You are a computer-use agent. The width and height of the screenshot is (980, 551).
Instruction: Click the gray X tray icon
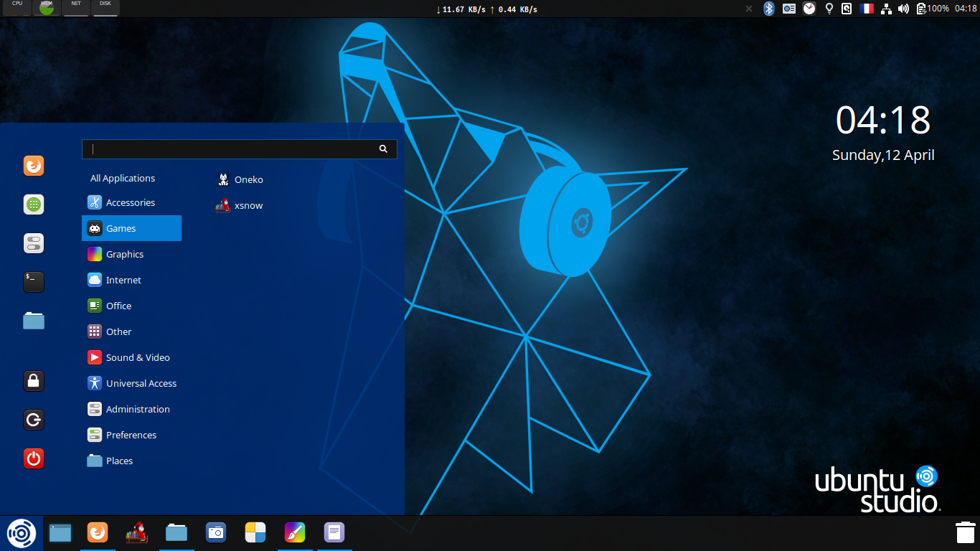click(749, 9)
